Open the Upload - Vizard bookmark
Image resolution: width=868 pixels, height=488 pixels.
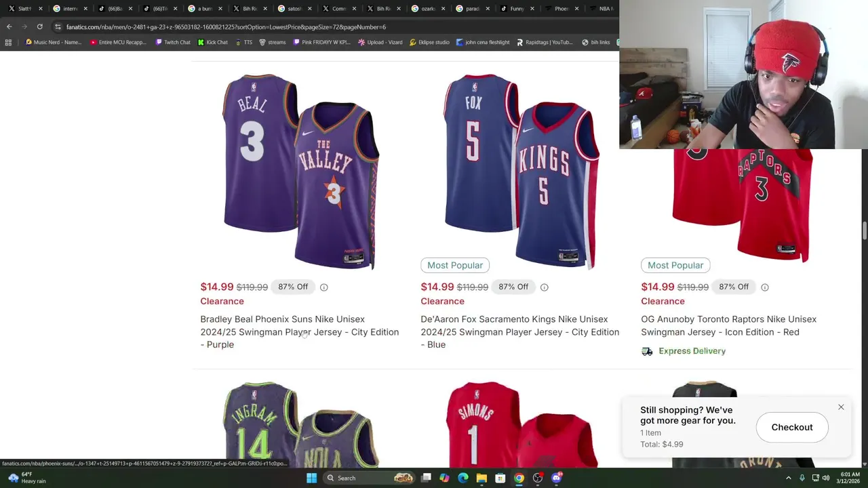point(380,42)
